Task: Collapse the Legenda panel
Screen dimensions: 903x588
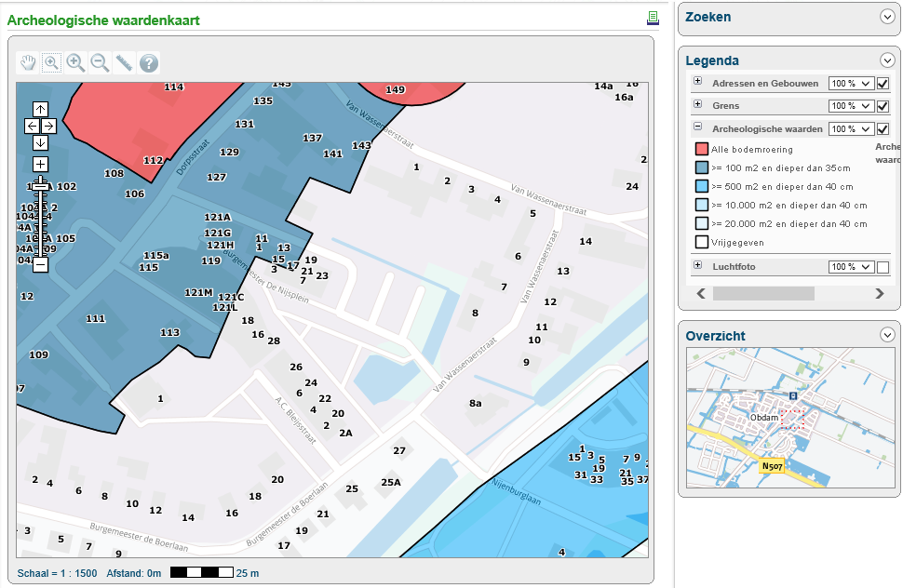Action: (x=887, y=60)
